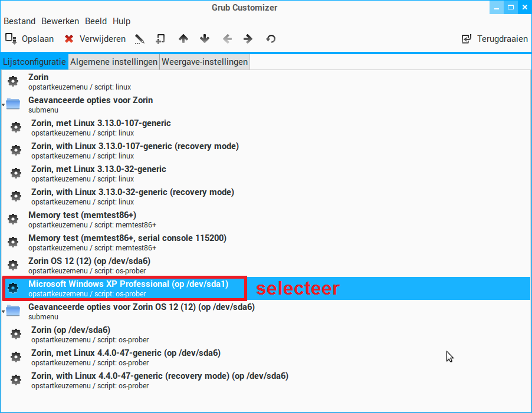The height and width of the screenshot is (413, 532).
Task: Minimize the Grub Customizer window
Action: (497, 7)
